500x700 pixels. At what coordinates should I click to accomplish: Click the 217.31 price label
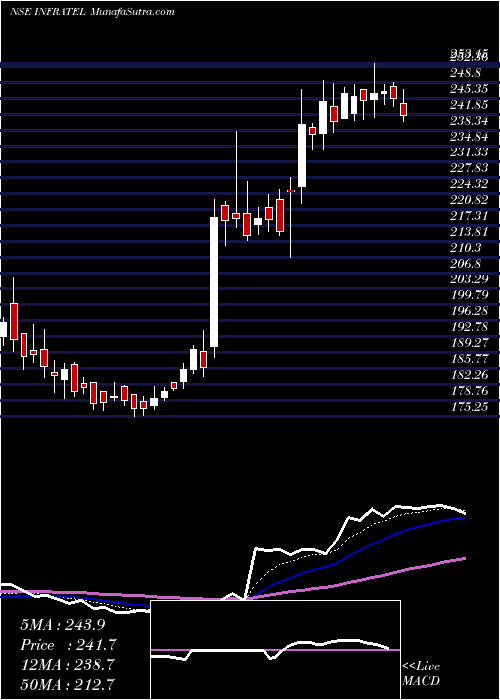coord(469,216)
